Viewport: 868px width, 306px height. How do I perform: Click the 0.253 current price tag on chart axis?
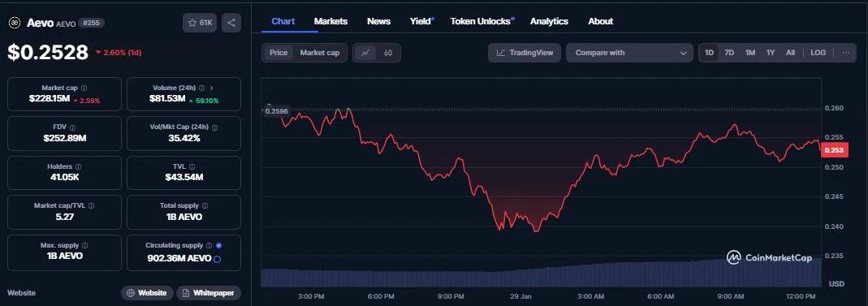point(834,150)
